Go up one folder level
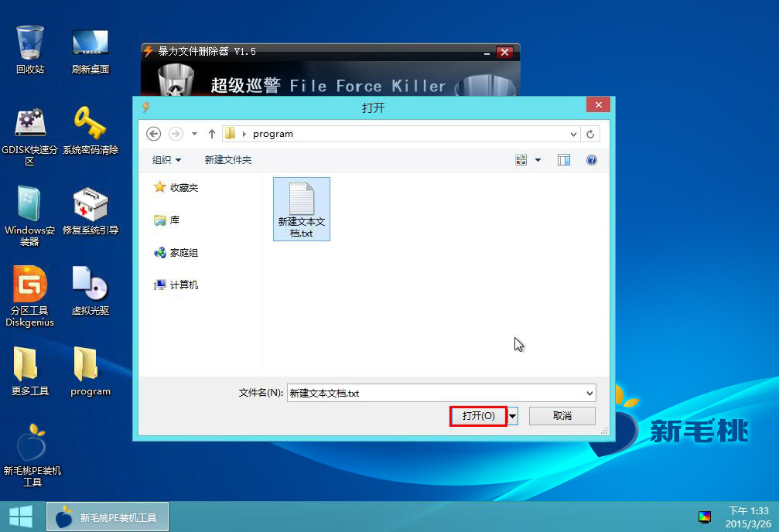Image resolution: width=779 pixels, height=532 pixels. [212, 134]
